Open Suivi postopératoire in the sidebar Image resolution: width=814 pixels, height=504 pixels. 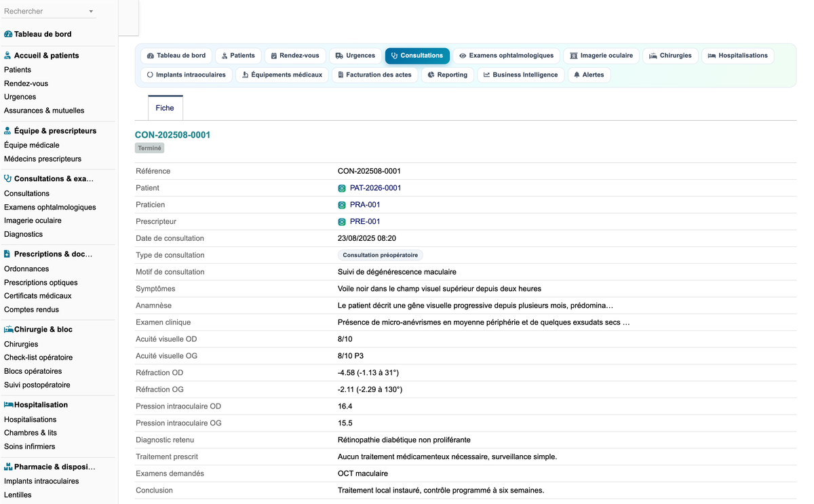[x=37, y=385]
